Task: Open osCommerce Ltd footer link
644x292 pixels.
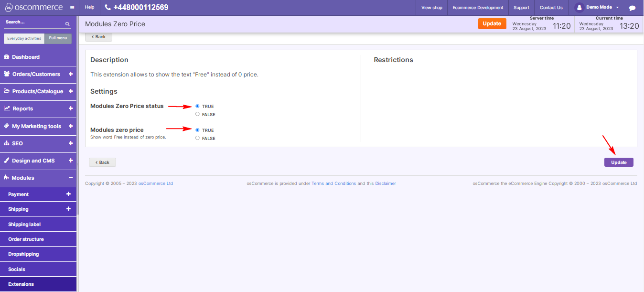Action: tap(156, 184)
